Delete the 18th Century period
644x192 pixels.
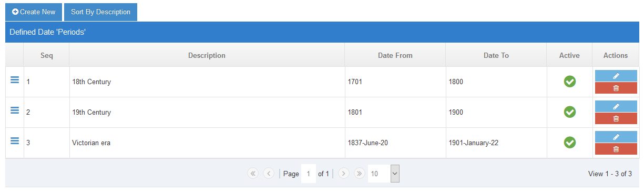tap(616, 88)
